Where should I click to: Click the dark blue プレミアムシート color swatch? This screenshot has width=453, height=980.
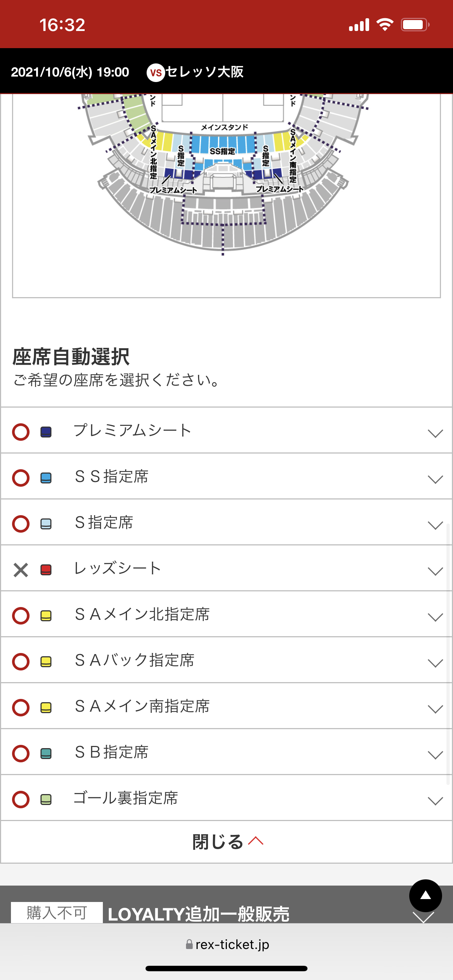click(x=46, y=432)
